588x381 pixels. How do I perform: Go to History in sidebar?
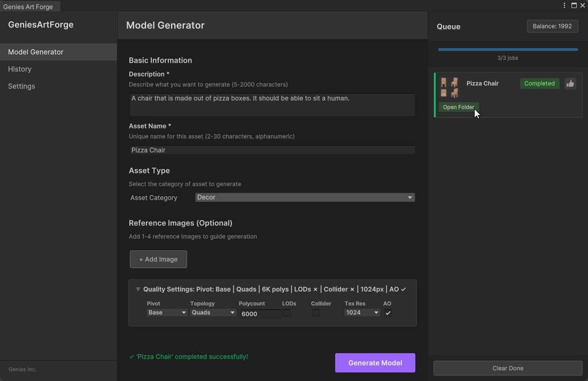20,69
